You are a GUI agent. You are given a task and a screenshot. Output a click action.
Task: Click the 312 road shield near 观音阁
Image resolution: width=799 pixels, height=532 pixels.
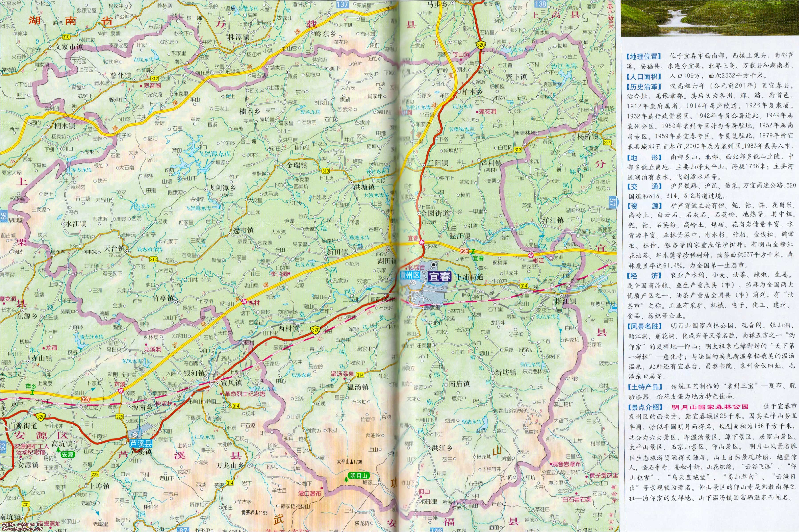pos(155,78)
